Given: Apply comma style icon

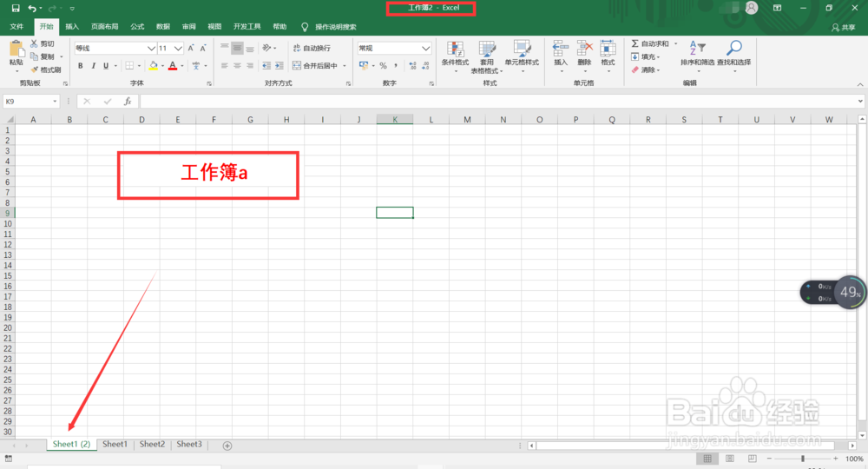Looking at the screenshot, I should click(395, 66).
